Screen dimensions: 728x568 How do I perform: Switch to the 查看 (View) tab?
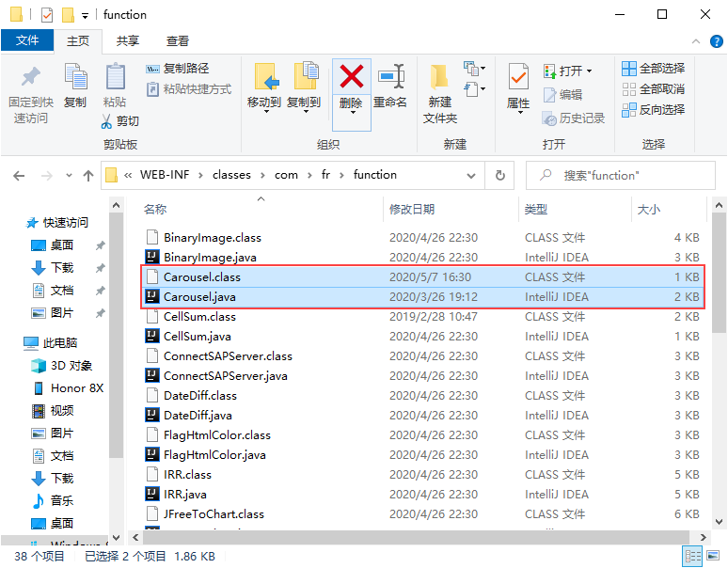point(178,40)
